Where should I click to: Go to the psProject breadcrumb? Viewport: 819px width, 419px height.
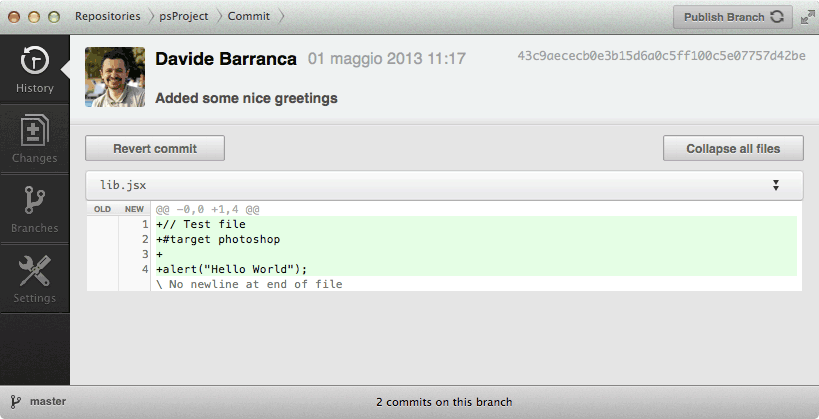click(x=184, y=16)
